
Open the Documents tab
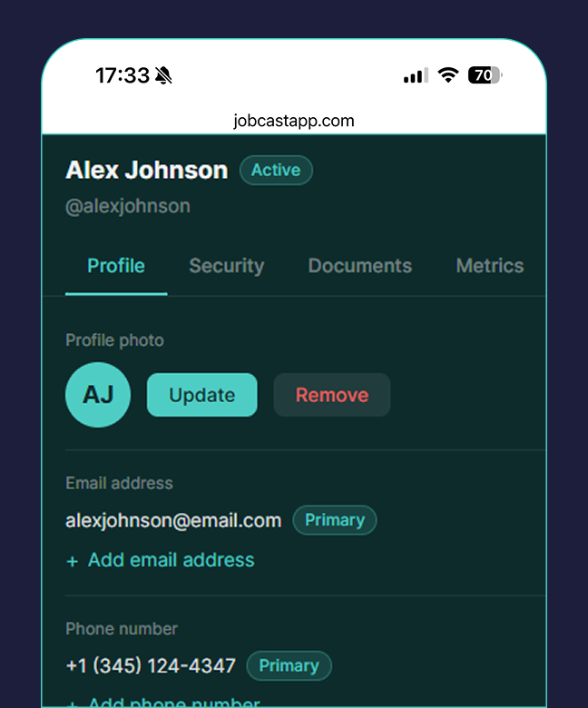[359, 266]
